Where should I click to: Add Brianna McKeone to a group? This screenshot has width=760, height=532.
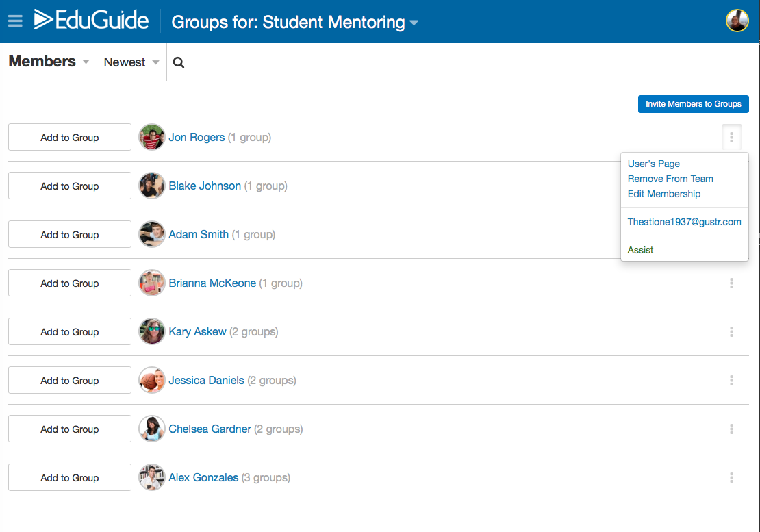[70, 283]
